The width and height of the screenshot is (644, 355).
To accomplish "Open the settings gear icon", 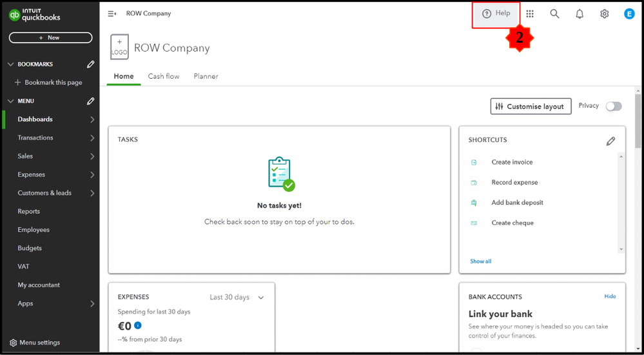I will point(604,14).
